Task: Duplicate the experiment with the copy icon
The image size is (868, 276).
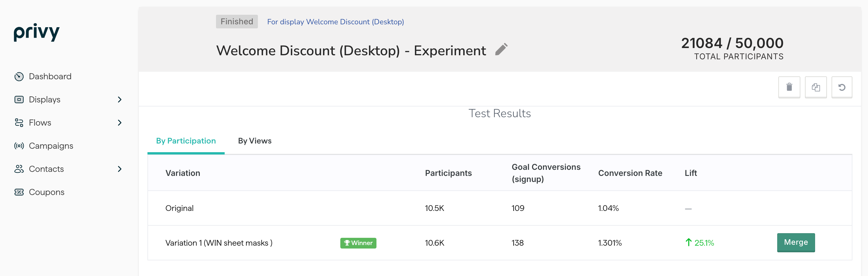Action: (815, 87)
